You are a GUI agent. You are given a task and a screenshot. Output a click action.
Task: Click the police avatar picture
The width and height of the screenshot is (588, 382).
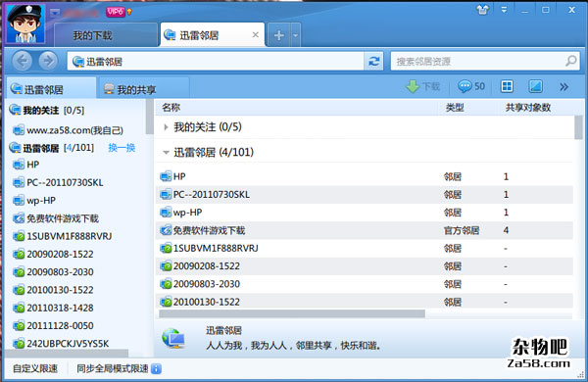coord(25,24)
